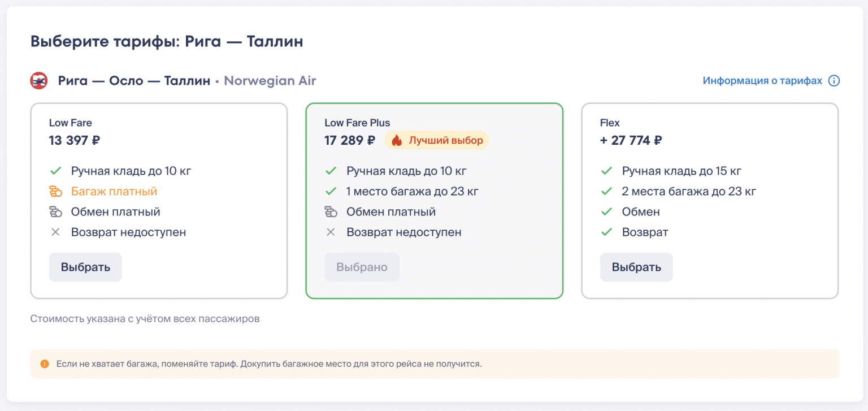Image resolution: width=868 pixels, height=411 pixels.
Task: Click the Flex price + 27 774 ₽
Action: tap(631, 140)
